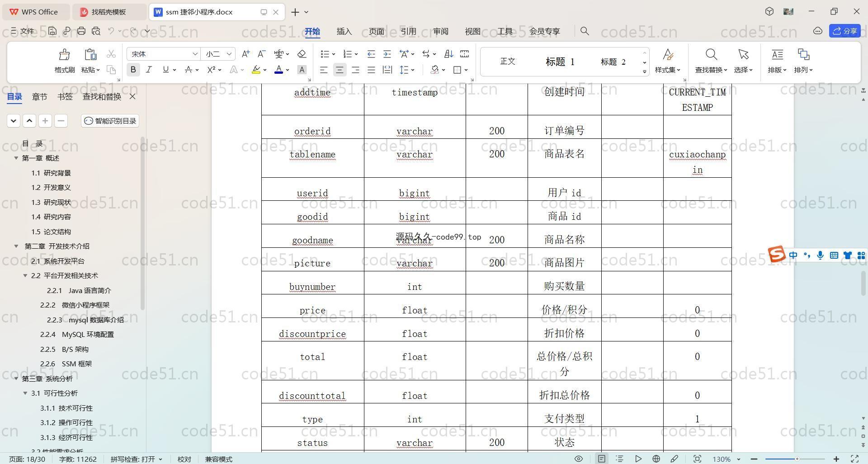Click the Sogou input method S logo

tap(777, 254)
